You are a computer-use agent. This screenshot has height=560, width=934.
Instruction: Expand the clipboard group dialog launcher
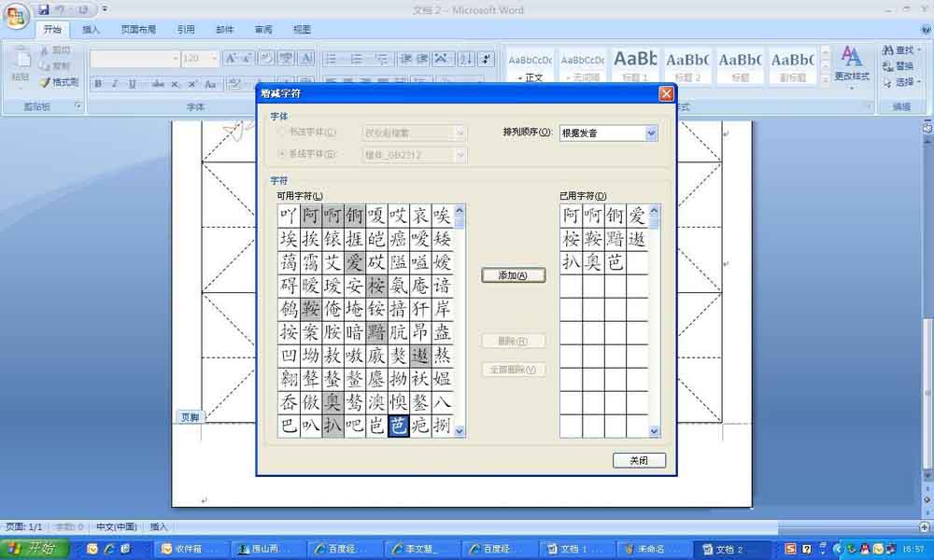pos(78,105)
